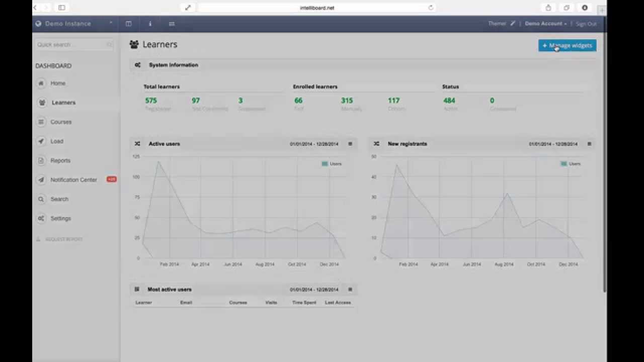Focus the Quick search input field
The image size is (644, 362).
tap(74, 45)
